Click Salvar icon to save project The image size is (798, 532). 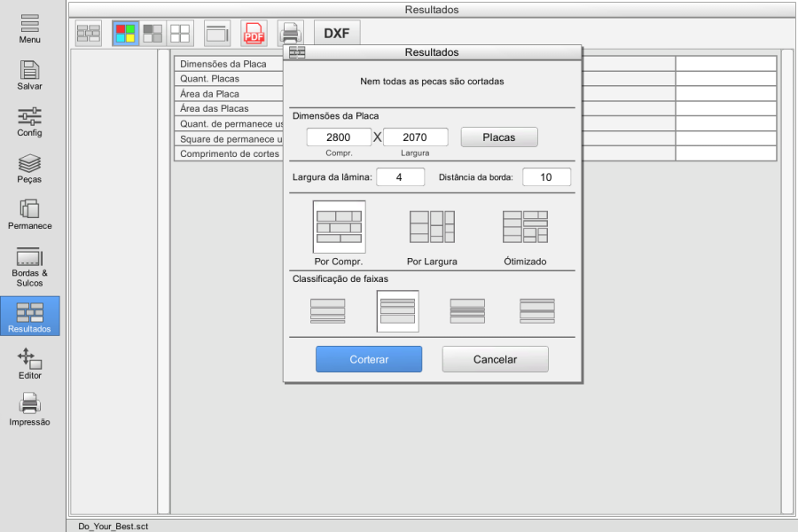click(29, 75)
